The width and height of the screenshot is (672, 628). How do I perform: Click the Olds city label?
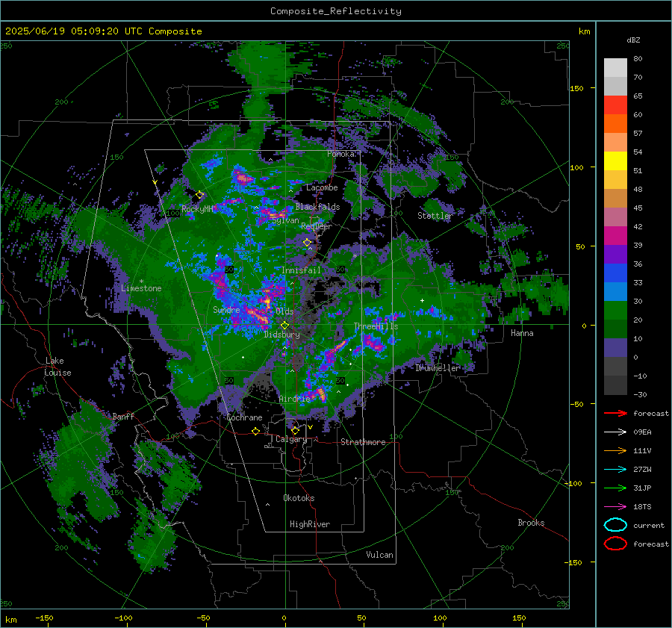click(284, 311)
